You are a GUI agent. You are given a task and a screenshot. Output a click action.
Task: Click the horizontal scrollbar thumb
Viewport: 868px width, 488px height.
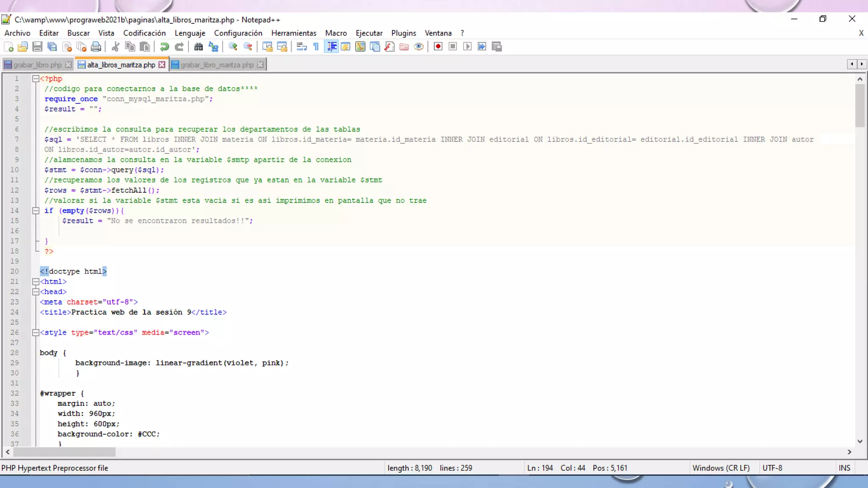pyautogui.click(x=64, y=452)
